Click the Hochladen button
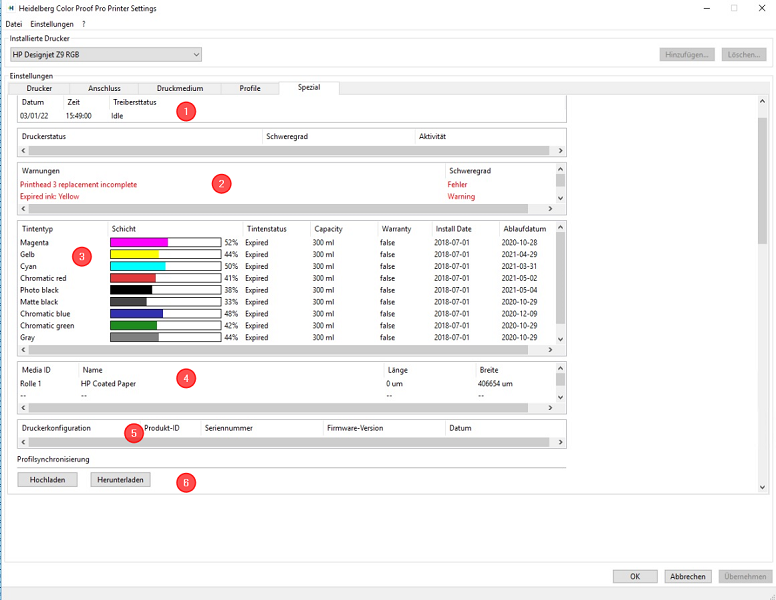Image resolution: width=776 pixels, height=600 pixels. (x=48, y=480)
